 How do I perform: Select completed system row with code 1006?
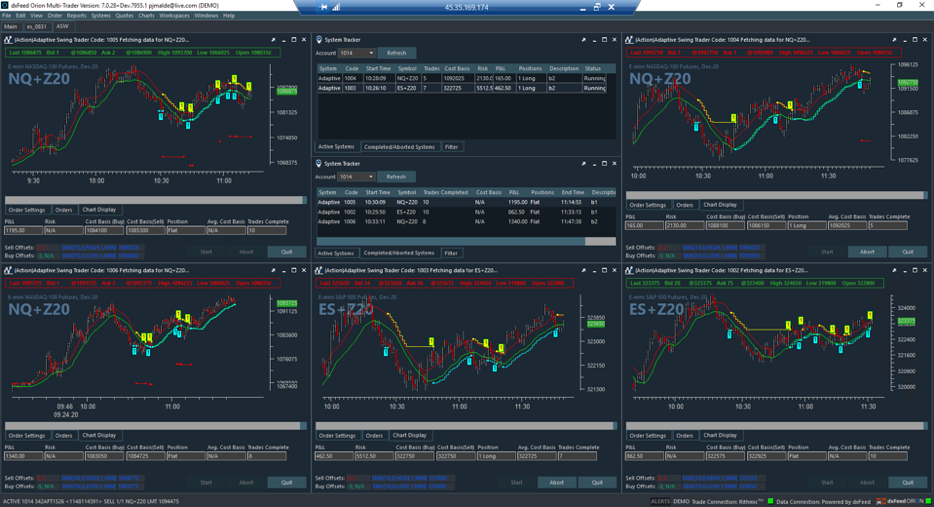click(x=466, y=222)
